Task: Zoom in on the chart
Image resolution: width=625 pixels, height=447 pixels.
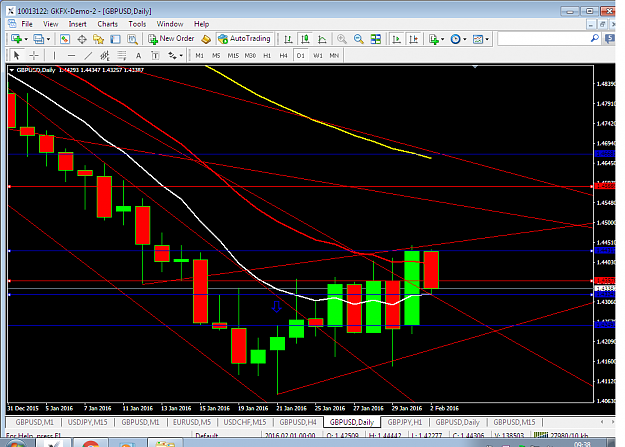Action: (342, 39)
